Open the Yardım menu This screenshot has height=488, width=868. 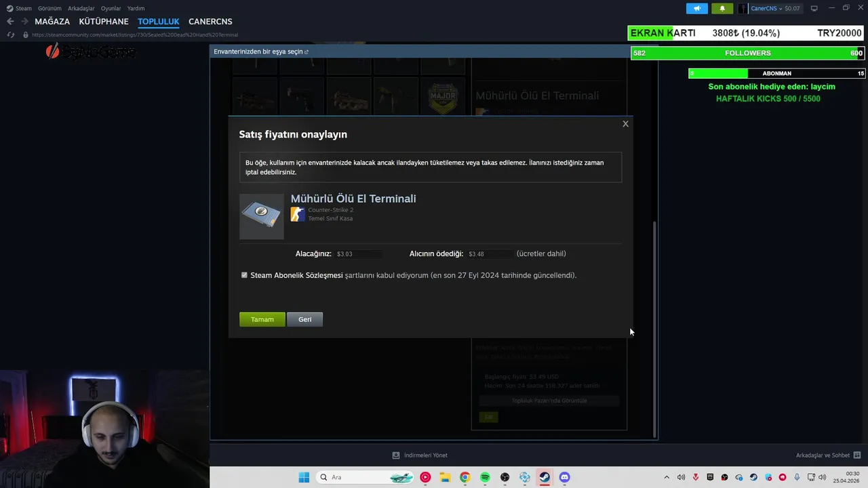pos(136,8)
